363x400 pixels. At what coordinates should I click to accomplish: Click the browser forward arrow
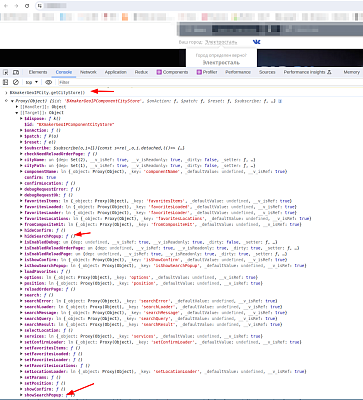[x=16, y=6]
